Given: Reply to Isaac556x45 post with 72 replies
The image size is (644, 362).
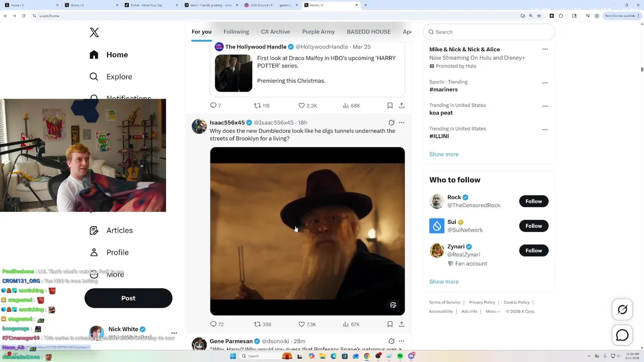Looking at the screenshot, I should pyautogui.click(x=217, y=324).
